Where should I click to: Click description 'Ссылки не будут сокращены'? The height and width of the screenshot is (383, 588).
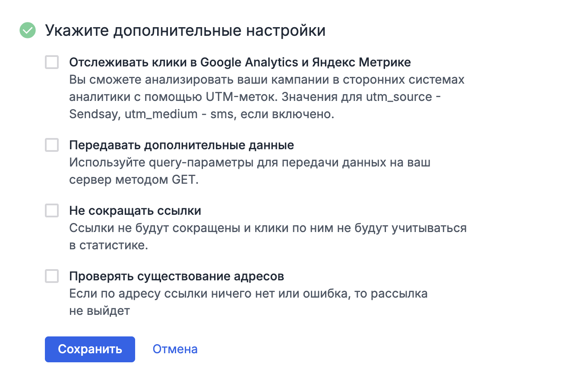click(268, 228)
